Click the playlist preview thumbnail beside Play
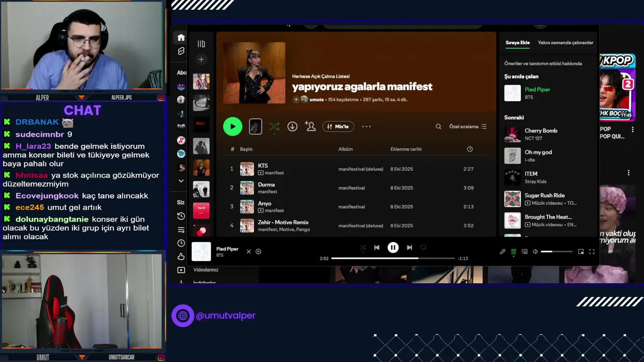 (256, 127)
